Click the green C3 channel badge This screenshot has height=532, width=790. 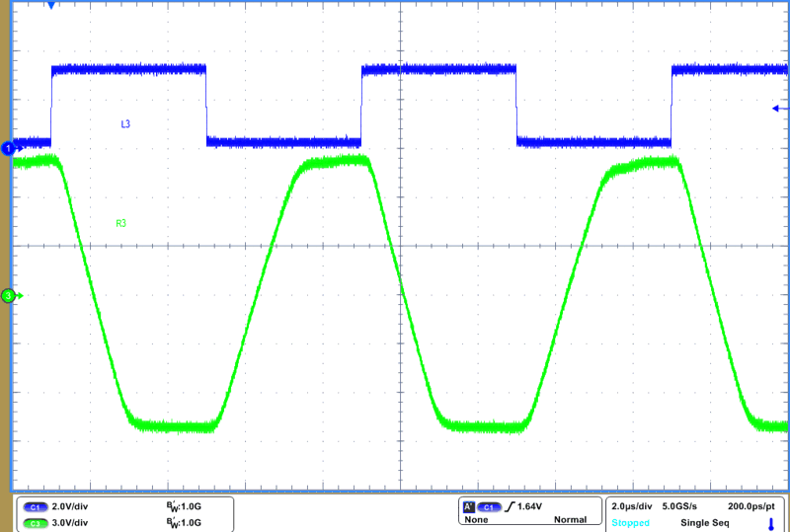[x=35, y=522]
